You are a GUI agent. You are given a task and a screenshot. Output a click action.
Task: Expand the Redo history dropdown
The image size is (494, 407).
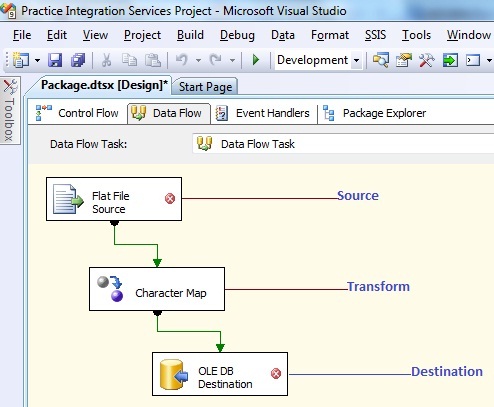(232, 61)
